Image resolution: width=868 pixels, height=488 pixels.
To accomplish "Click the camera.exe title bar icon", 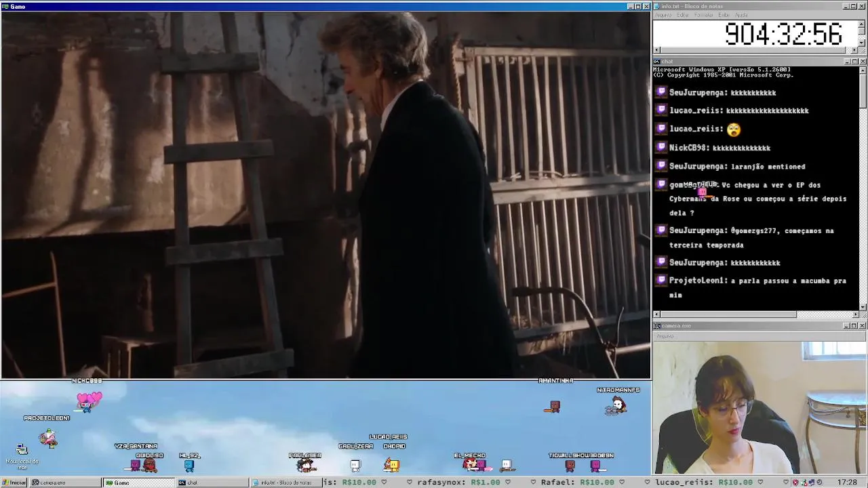I will (656, 326).
